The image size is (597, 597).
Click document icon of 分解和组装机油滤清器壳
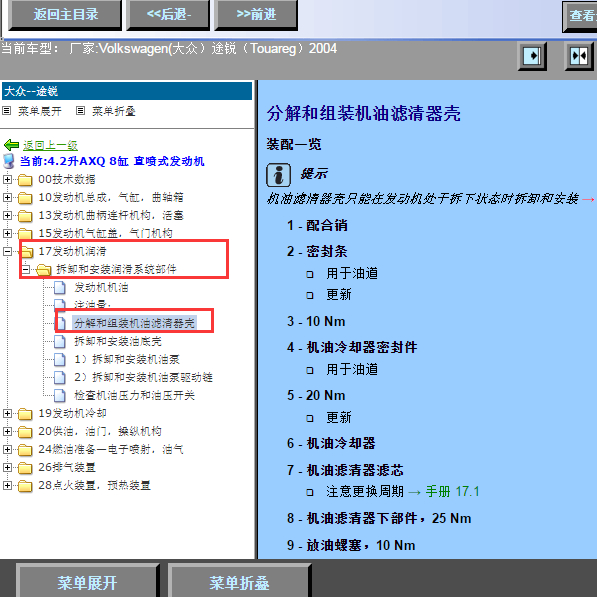(61, 323)
